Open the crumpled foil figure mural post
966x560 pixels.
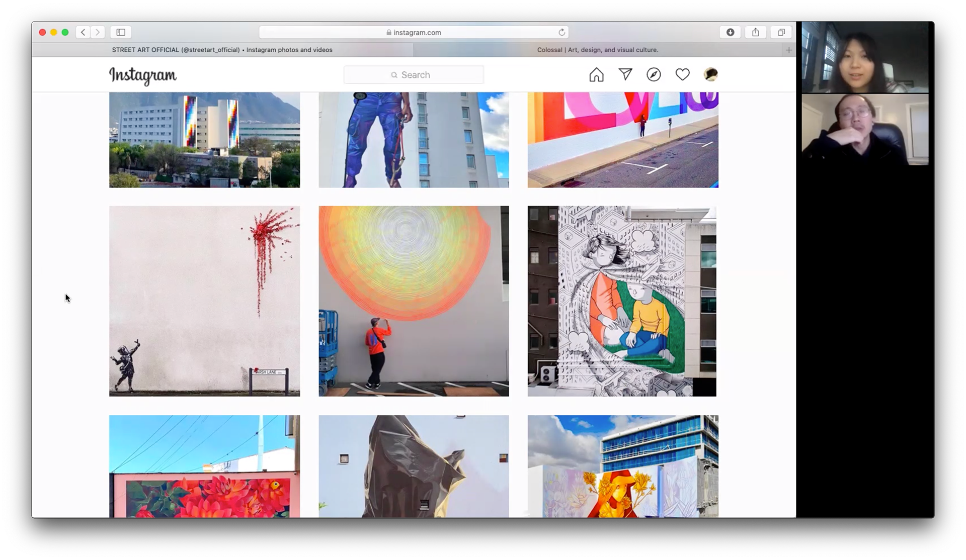point(414,466)
